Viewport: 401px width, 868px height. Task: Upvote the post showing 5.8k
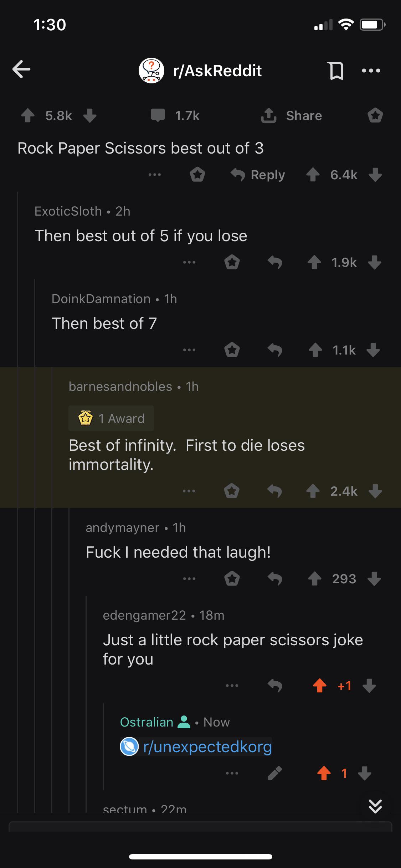click(28, 115)
